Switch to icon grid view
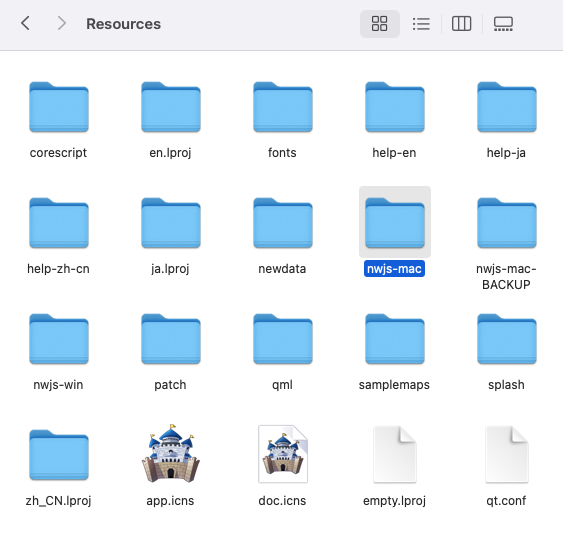This screenshot has width=563, height=536. pyautogui.click(x=380, y=24)
